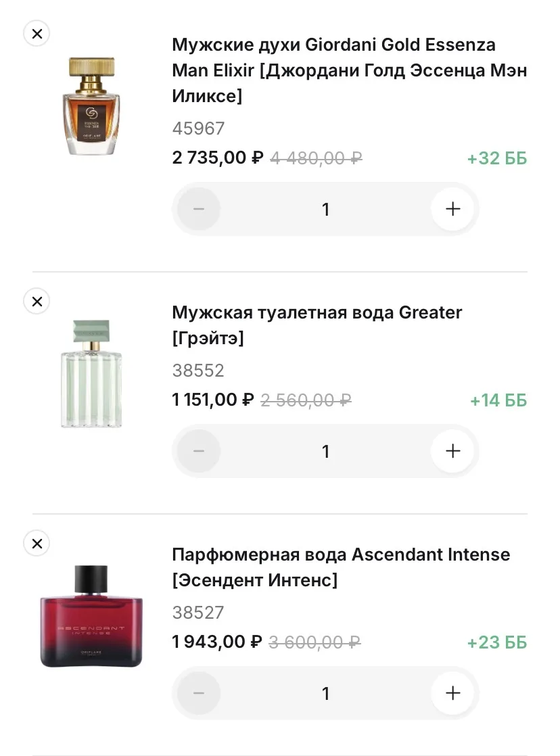
Task: View the Giordani Gold Essenza bottle image
Action: tap(91, 106)
